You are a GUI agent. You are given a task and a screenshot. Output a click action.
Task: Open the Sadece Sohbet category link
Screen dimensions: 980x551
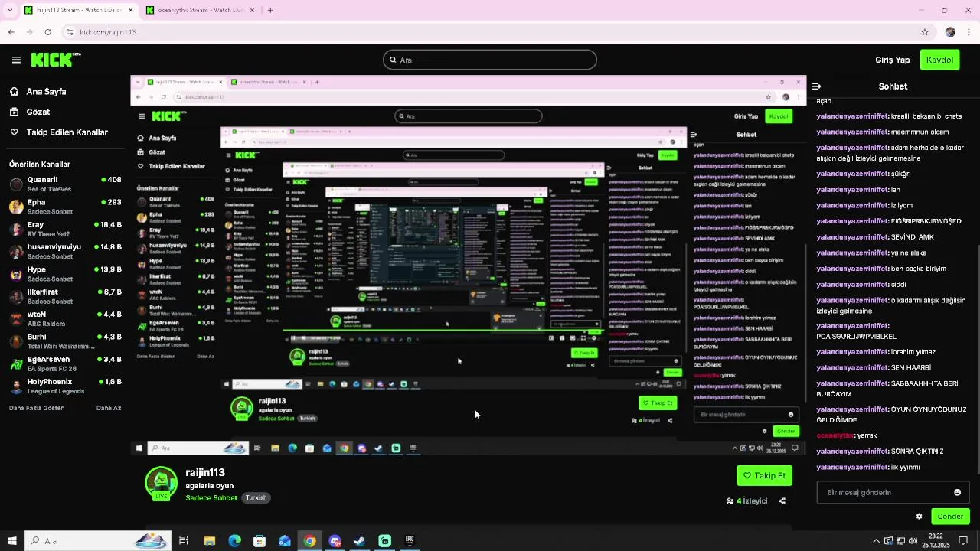211,497
